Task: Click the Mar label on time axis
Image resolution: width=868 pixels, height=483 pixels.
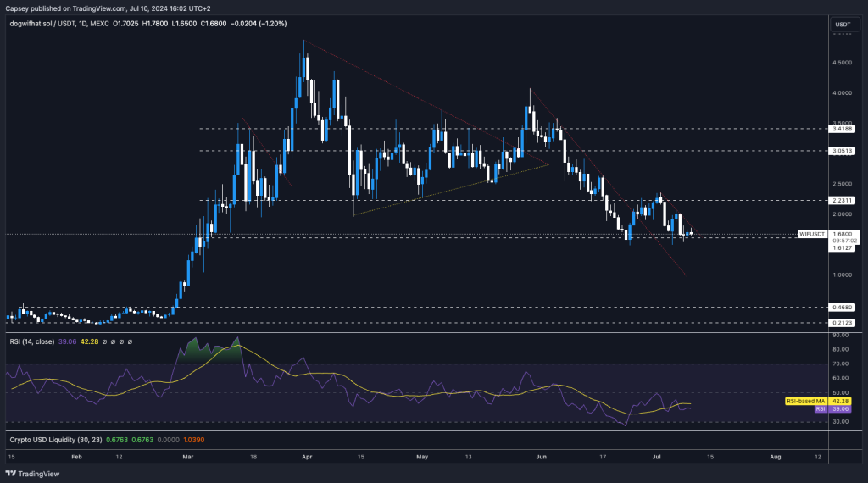Action: (x=188, y=457)
